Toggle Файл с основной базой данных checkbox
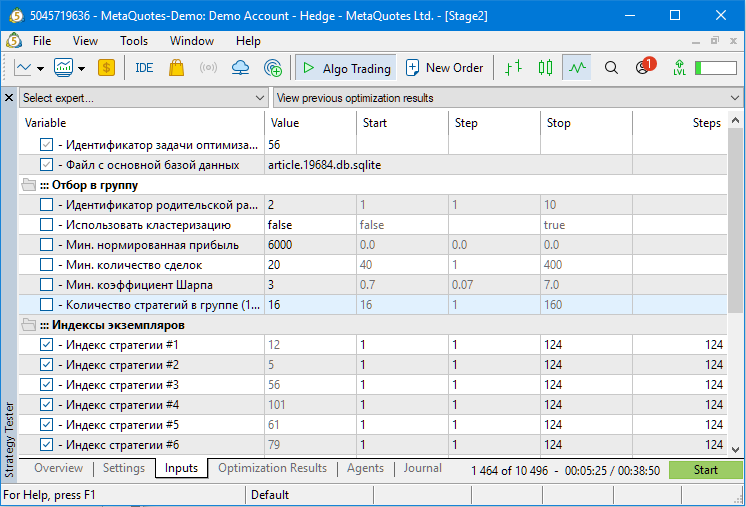Screen dimensions: 746x507 coord(46,165)
